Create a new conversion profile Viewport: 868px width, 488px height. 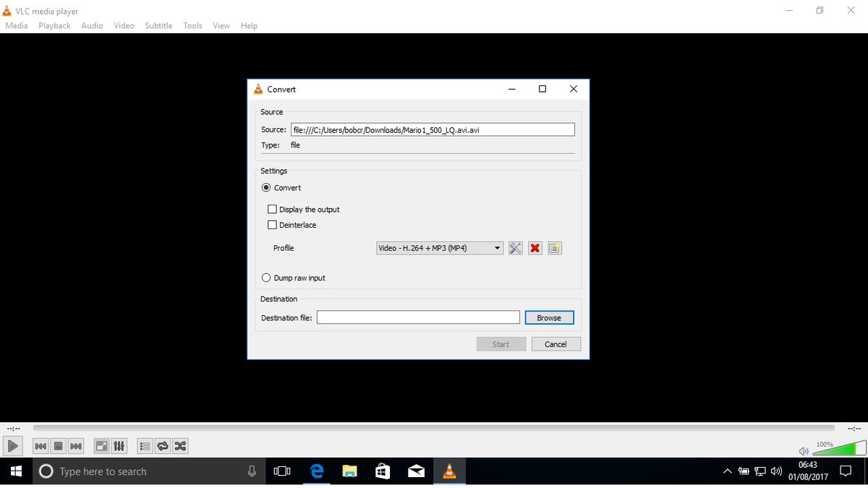[x=554, y=248]
